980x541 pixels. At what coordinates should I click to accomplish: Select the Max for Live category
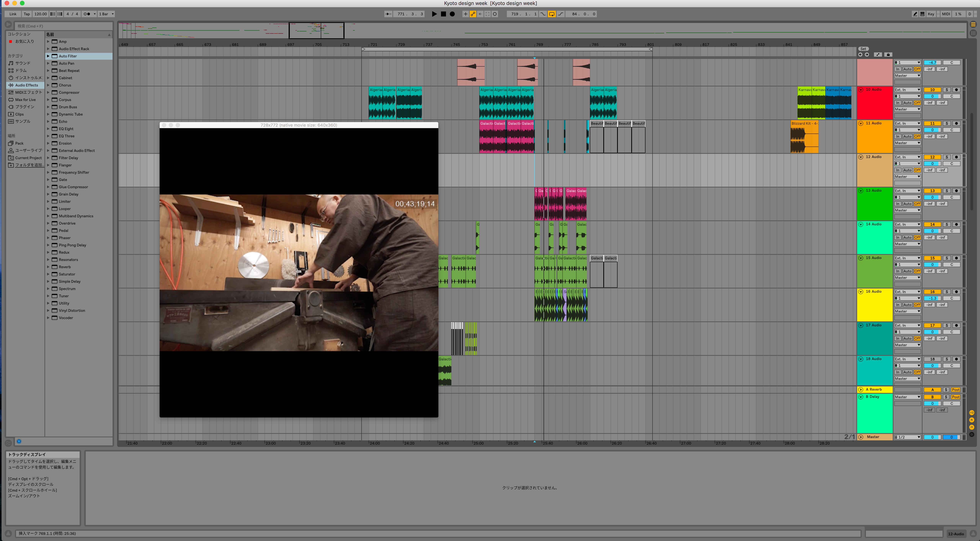tap(25, 100)
